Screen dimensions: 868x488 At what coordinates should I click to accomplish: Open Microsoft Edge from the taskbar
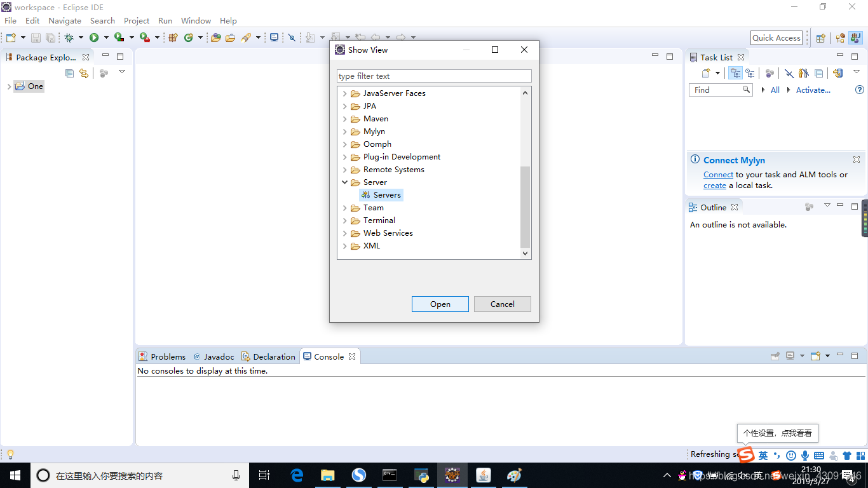297,475
